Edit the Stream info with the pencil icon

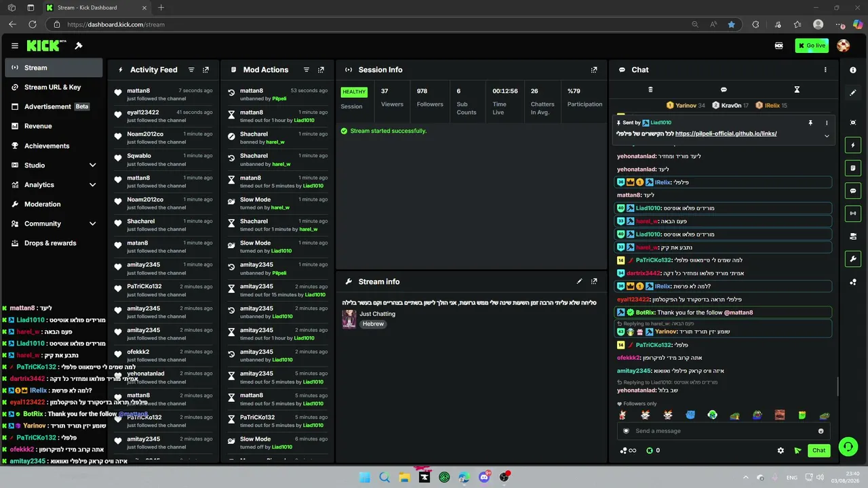coord(579,281)
